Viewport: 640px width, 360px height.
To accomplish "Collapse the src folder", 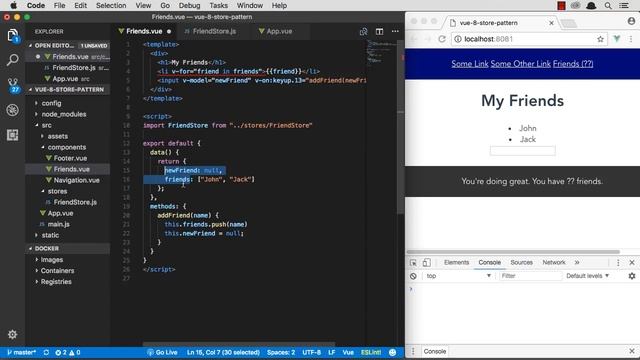I will [x=47, y=125].
